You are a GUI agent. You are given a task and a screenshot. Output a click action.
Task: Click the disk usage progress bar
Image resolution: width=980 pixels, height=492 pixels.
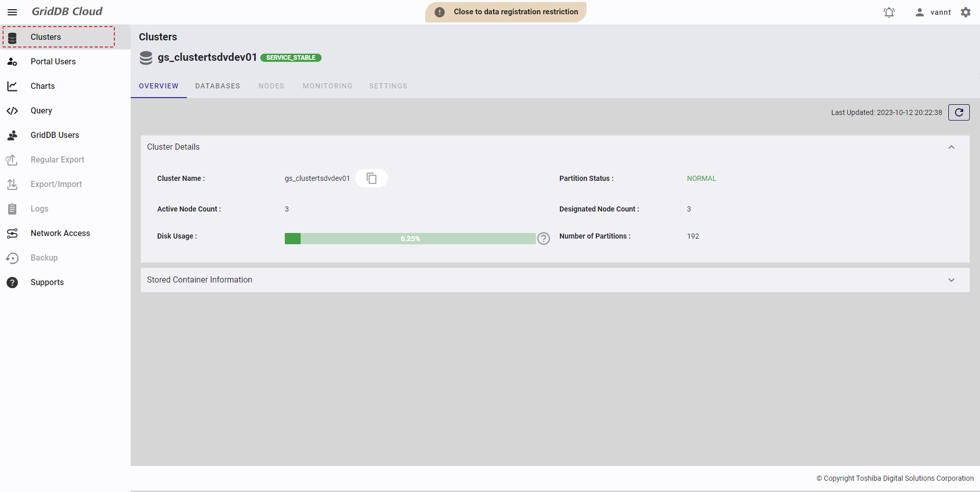[x=410, y=239]
